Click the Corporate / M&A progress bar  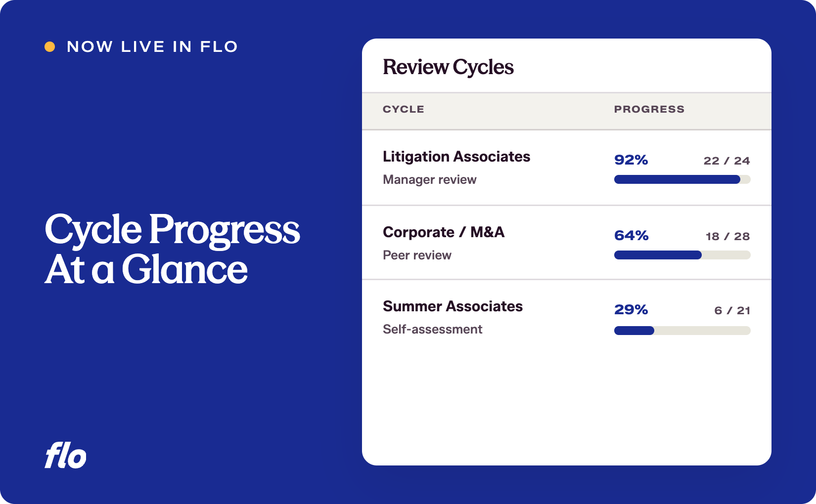[x=682, y=255]
